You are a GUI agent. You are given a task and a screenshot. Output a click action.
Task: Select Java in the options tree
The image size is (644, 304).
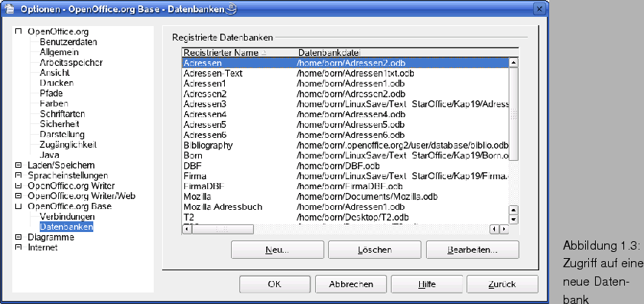pos(50,155)
